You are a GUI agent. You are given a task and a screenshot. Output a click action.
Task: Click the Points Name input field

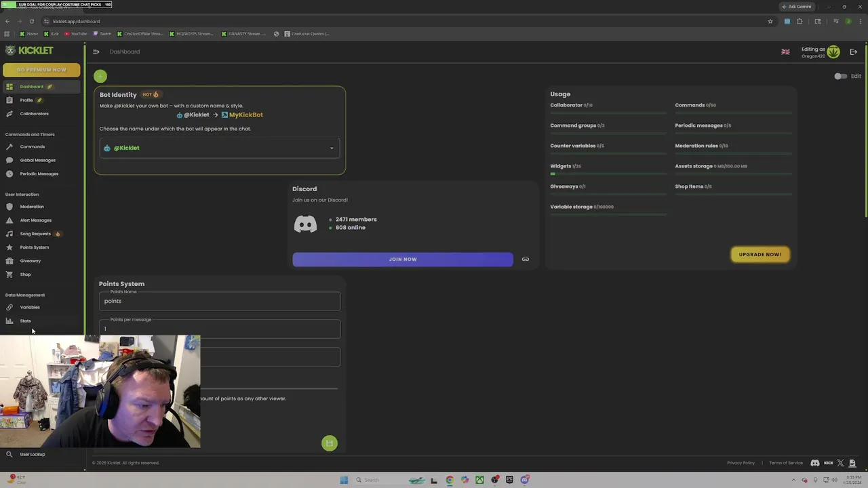pyautogui.click(x=220, y=302)
